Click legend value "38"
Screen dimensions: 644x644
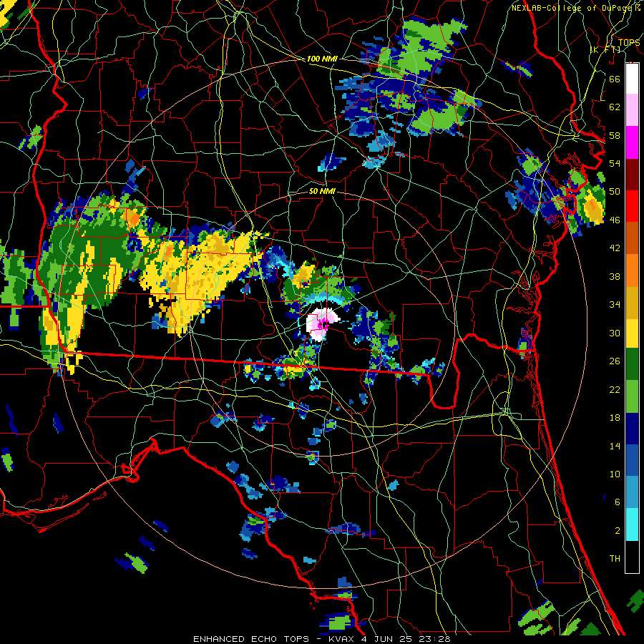pos(615,276)
